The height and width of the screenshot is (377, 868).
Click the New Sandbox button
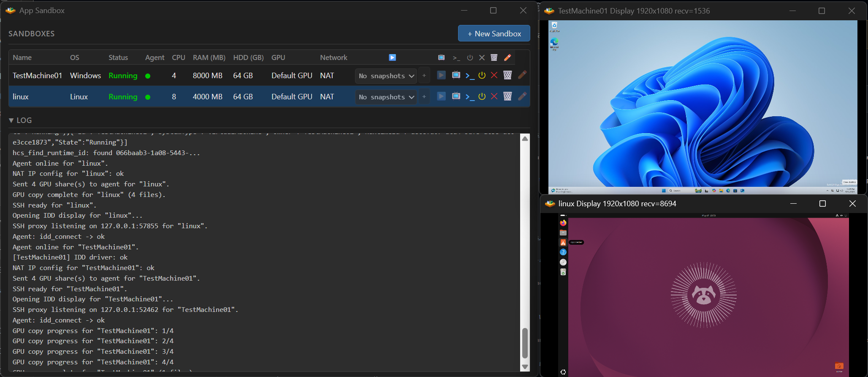coord(494,33)
